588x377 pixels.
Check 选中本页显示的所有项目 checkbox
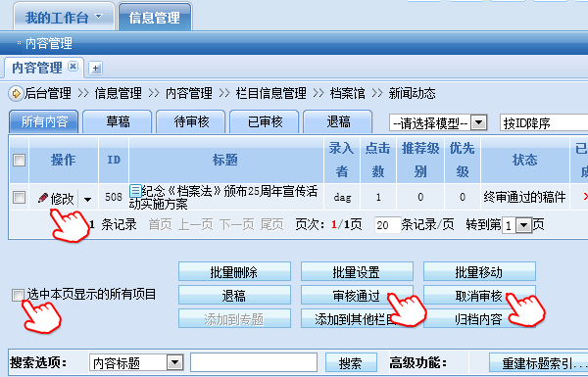(x=18, y=295)
